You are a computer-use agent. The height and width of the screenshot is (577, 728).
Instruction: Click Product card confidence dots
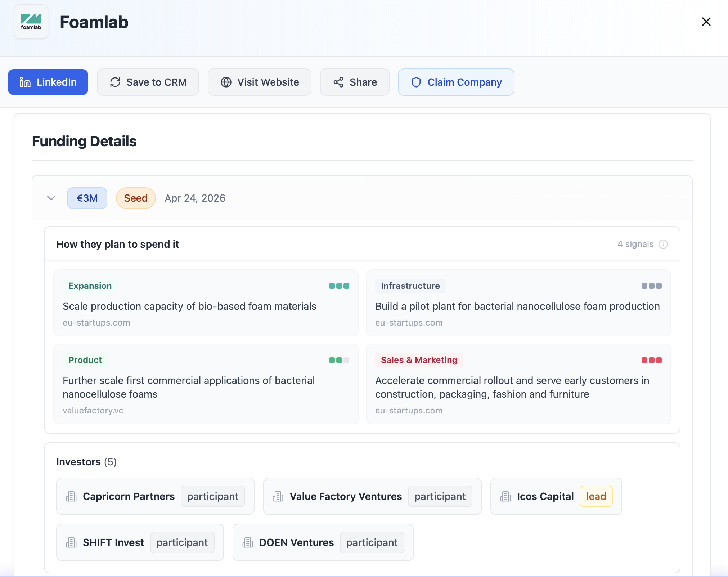pyautogui.click(x=339, y=360)
